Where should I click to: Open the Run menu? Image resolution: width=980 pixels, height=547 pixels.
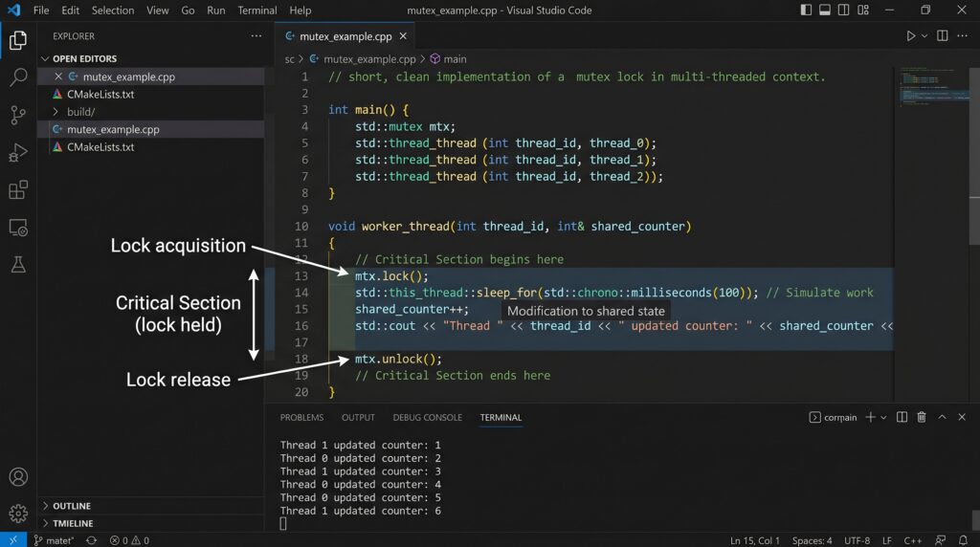tap(216, 10)
